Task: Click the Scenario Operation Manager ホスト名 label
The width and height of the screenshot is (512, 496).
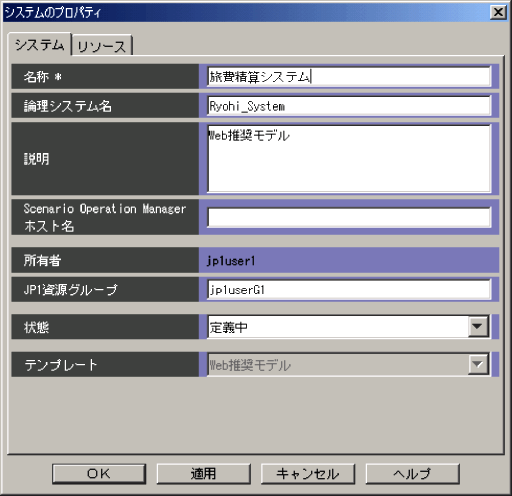Action: (105, 217)
